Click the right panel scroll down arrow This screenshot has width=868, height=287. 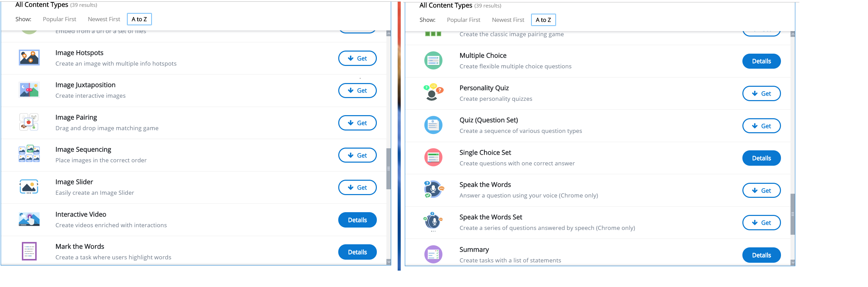793,262
